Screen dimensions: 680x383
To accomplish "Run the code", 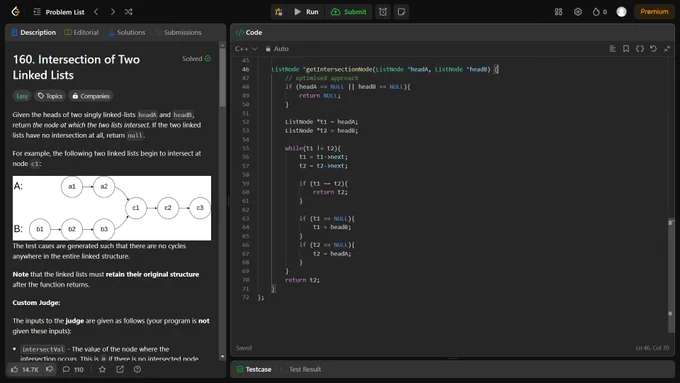I will [306, 12].
